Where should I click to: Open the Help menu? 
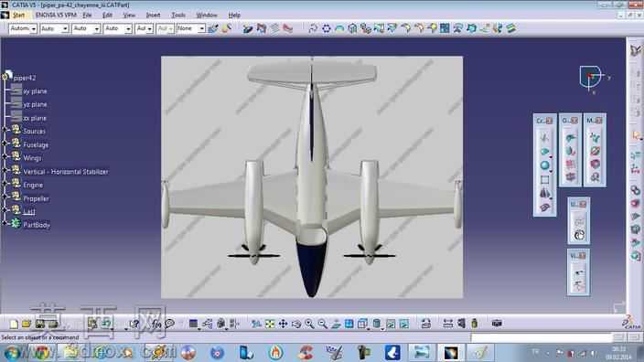[234, 16]
